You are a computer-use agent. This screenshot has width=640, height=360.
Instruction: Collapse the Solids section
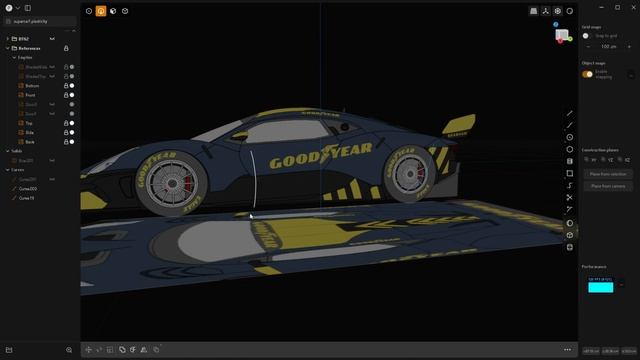pos(7,151)
